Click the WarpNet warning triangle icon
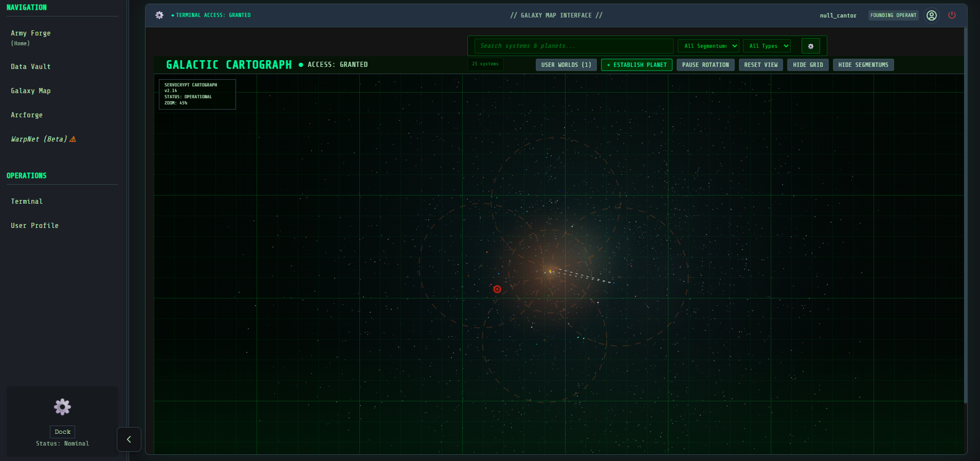980x461 pixels. click(73, 139)
